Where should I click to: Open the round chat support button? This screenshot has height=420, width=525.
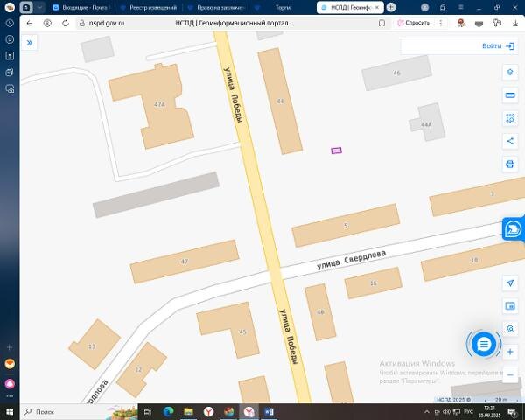(484, 344)
